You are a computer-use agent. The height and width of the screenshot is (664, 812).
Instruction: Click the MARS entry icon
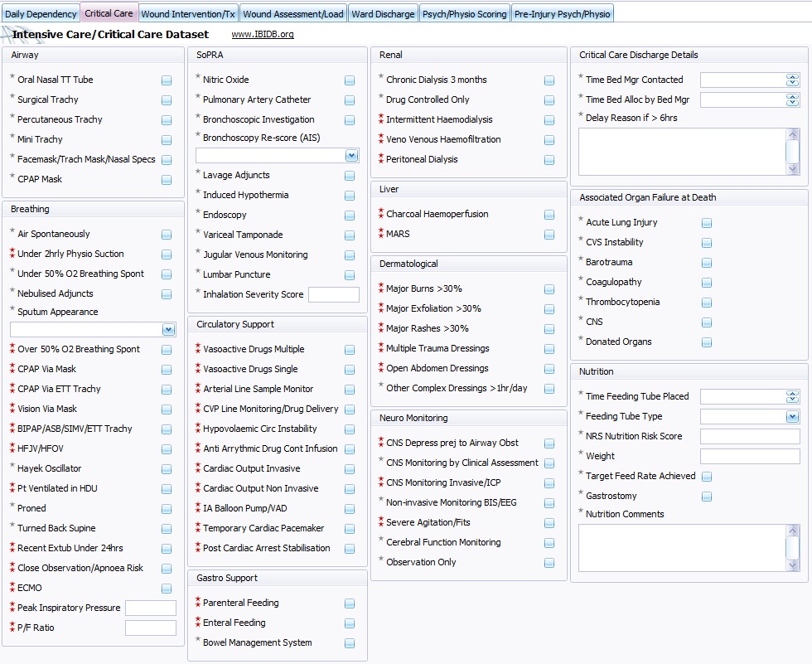(549, 235)
